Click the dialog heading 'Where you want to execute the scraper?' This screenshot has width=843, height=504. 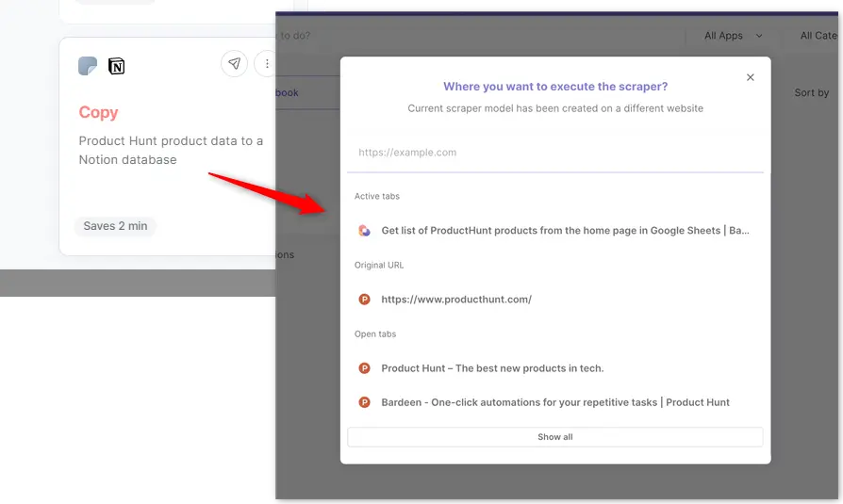click(555, 87)
